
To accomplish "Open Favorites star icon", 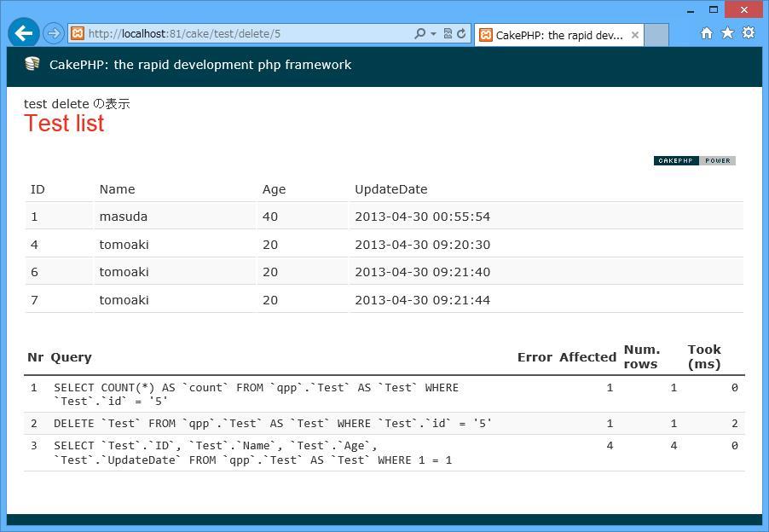I will [727, 33].
